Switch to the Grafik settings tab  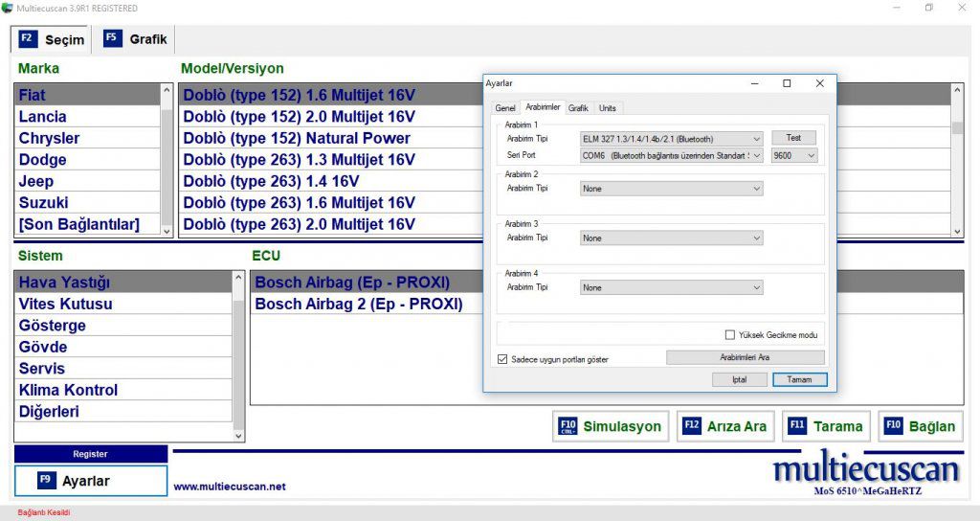578,108
